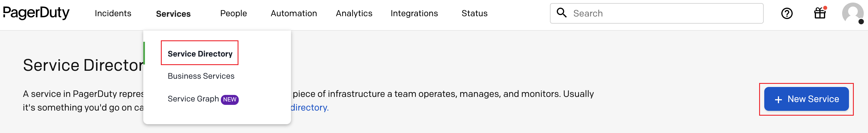Click the search magnifying glass icon
This screenshot has width=868, height=133.
click(561, 13)
